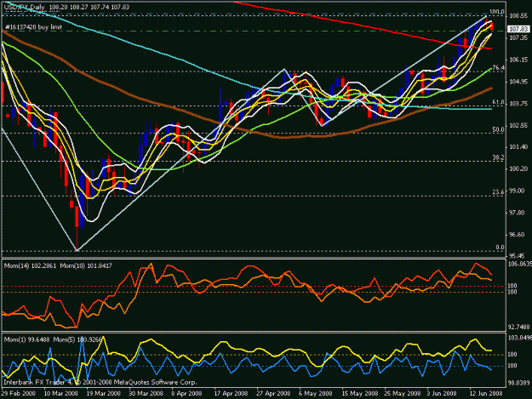Click the Mom(14) 102.2861 indicator label
Image resolution: width=532 pixels, height=399 pixels.
click(29, 265)
